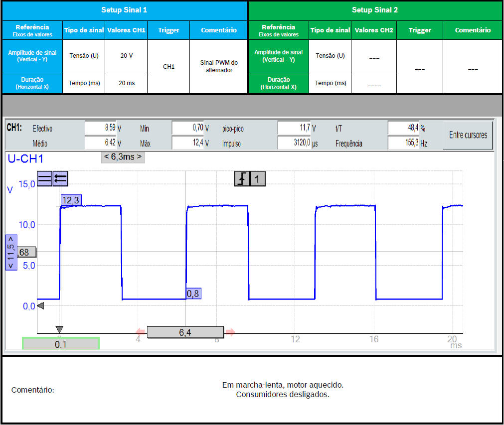The height and width of the screenshot is (425, 504).
Task: Click the horizontal cursor lines icon
Action: pyautogui.click(x=44, y=178)
